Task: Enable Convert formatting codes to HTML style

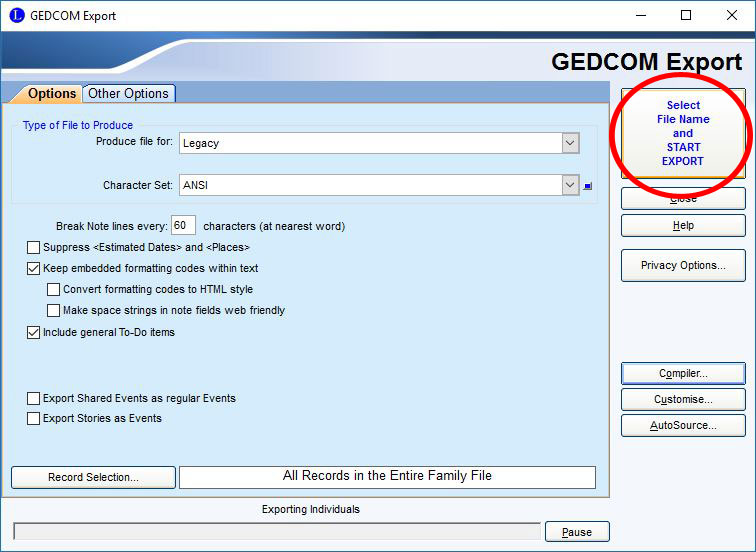Action: coord(54,289)
